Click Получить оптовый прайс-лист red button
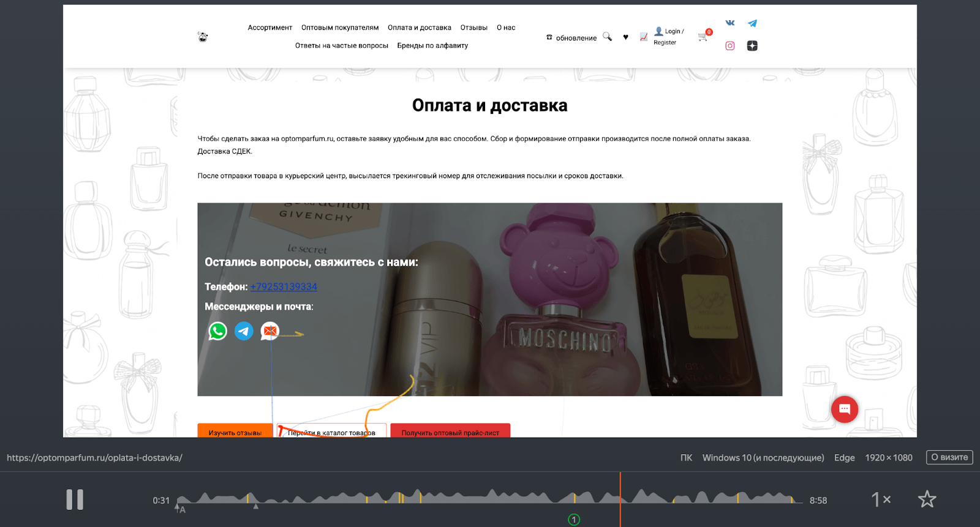 point(450,431)
